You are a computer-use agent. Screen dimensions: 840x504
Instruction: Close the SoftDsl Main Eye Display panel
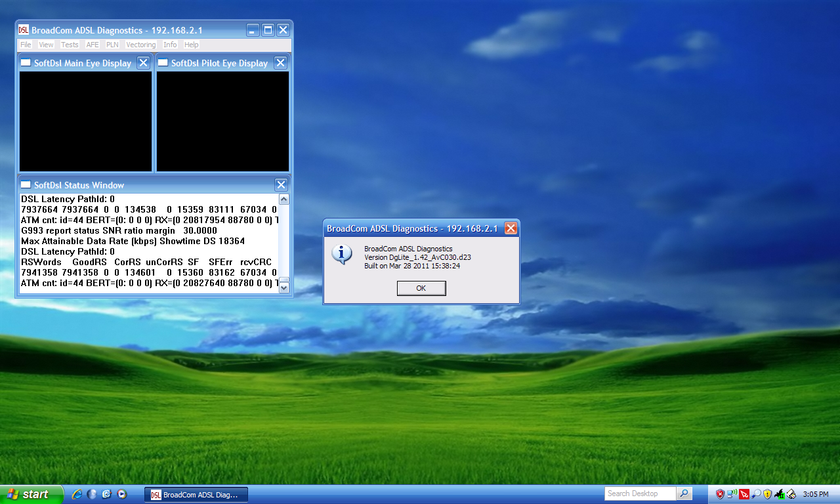(x=143, y=63)
